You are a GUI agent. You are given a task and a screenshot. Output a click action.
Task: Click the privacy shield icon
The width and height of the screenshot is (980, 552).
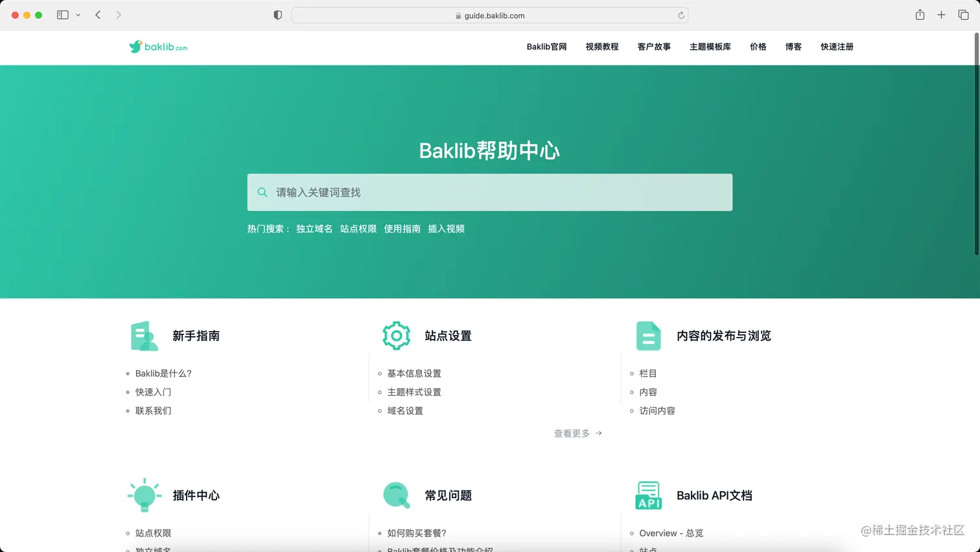(277, 15)
